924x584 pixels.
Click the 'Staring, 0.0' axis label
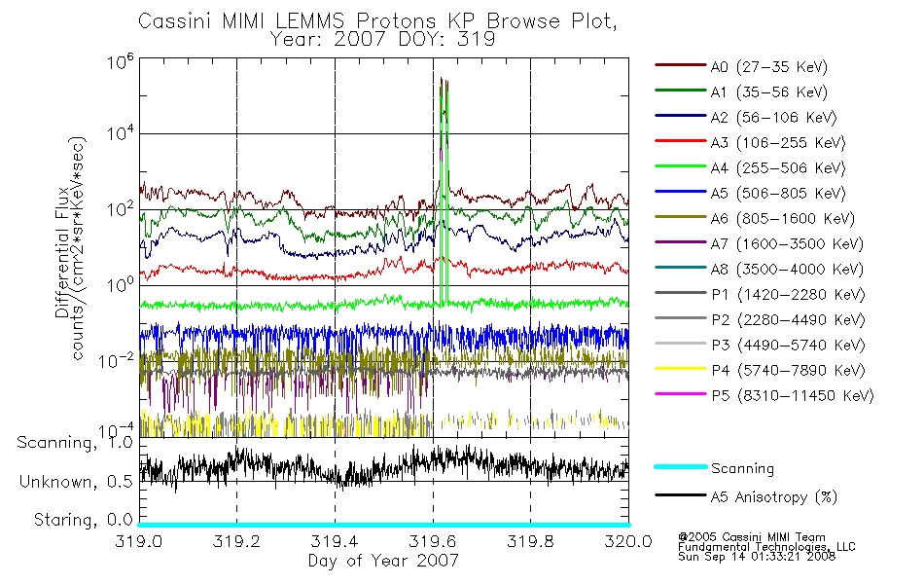point(83,520)
